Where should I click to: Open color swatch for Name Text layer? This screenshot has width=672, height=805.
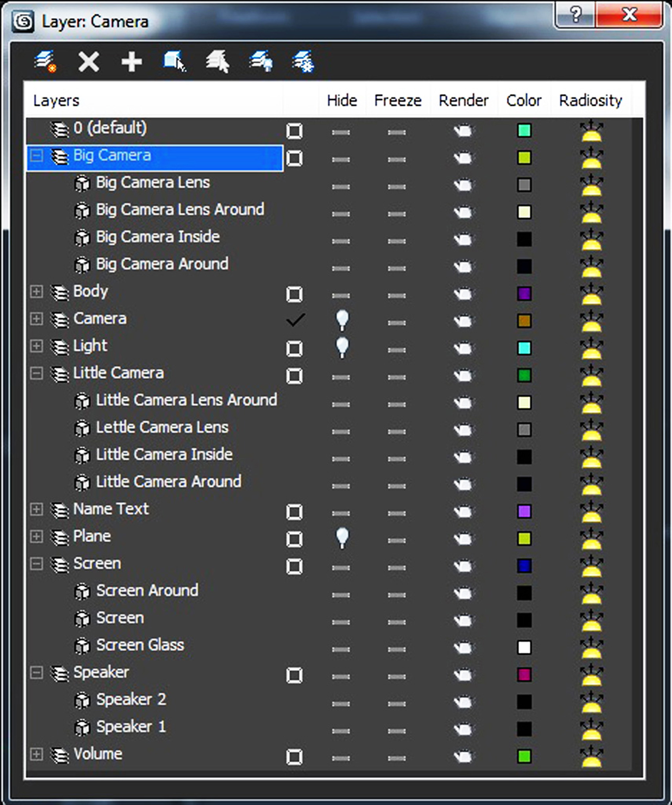click(x=524, y=511)
